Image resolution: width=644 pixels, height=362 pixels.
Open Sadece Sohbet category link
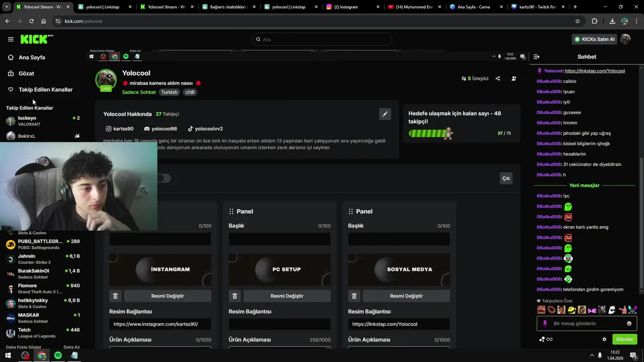[139, 92]
